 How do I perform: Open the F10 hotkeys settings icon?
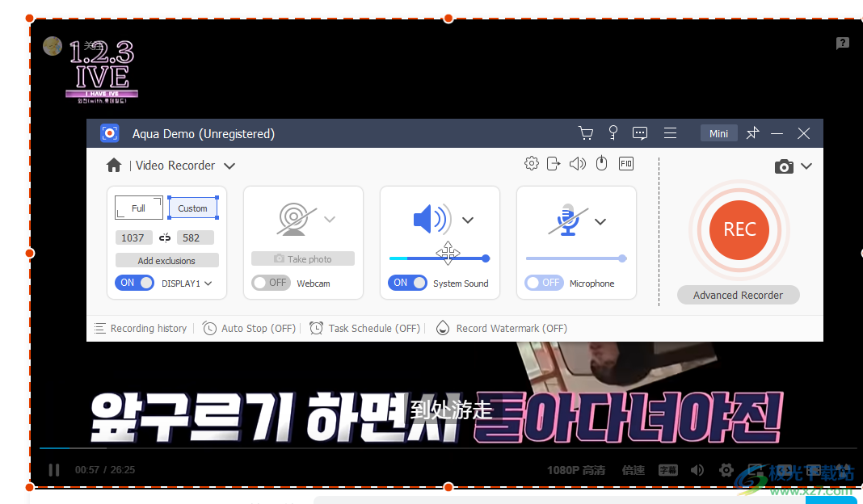626,163
